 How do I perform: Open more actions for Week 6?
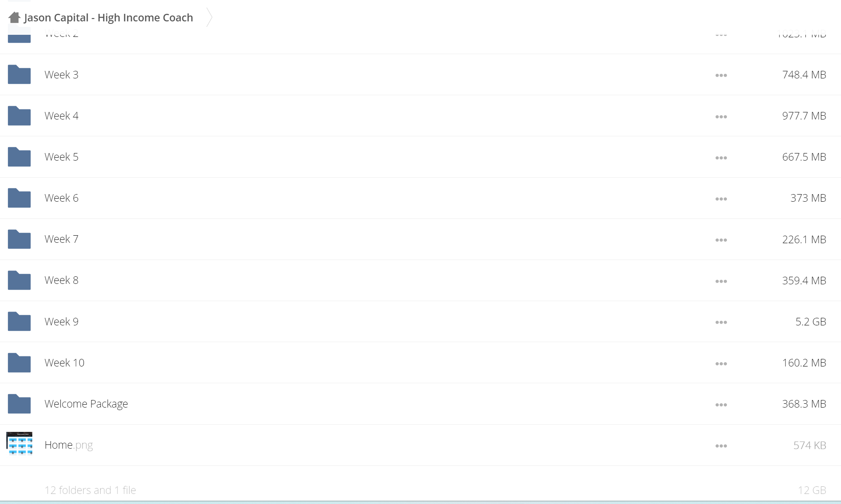721,199
